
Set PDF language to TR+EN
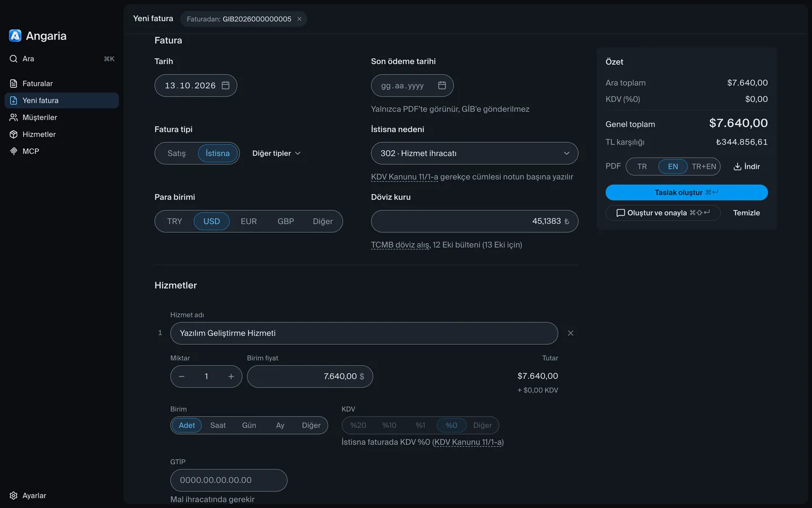click(704, 167)
